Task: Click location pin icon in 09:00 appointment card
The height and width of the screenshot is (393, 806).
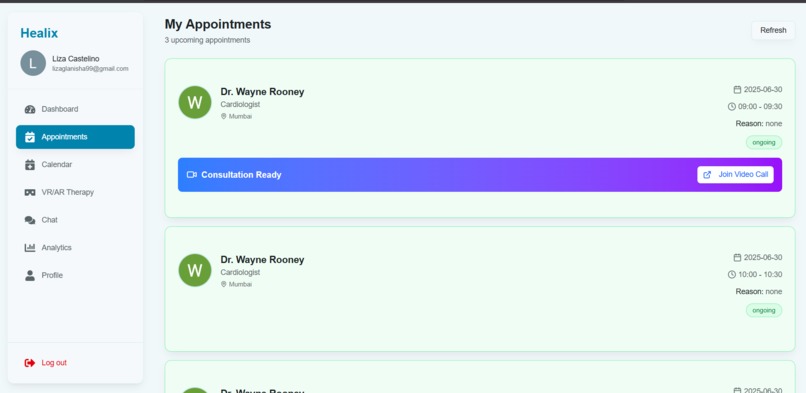Action: pos(224,116)
